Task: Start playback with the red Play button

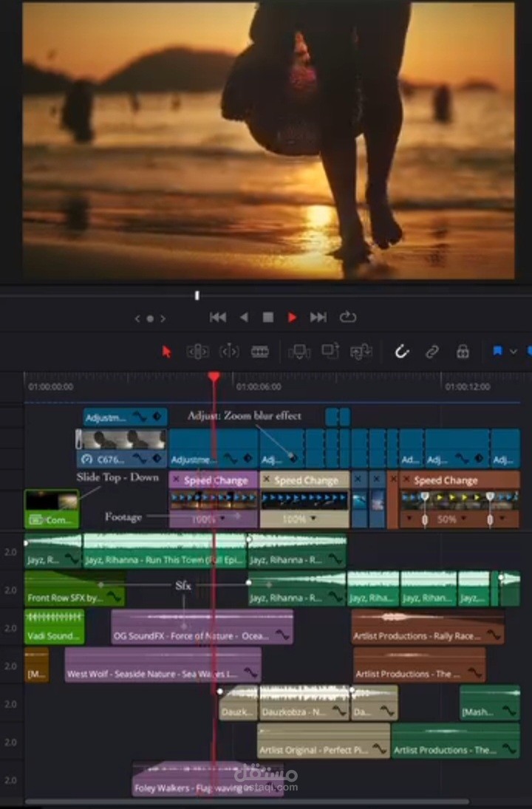Action: (292, 317)
